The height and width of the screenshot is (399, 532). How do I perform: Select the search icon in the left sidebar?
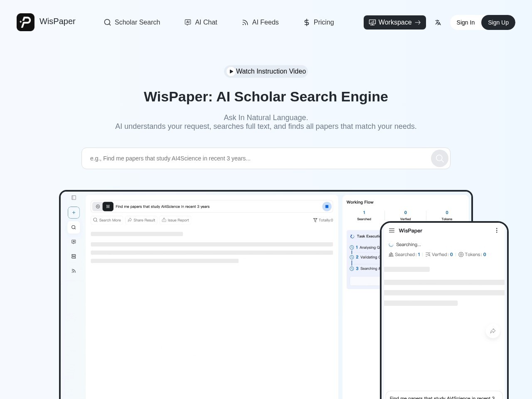coord(74,227)
